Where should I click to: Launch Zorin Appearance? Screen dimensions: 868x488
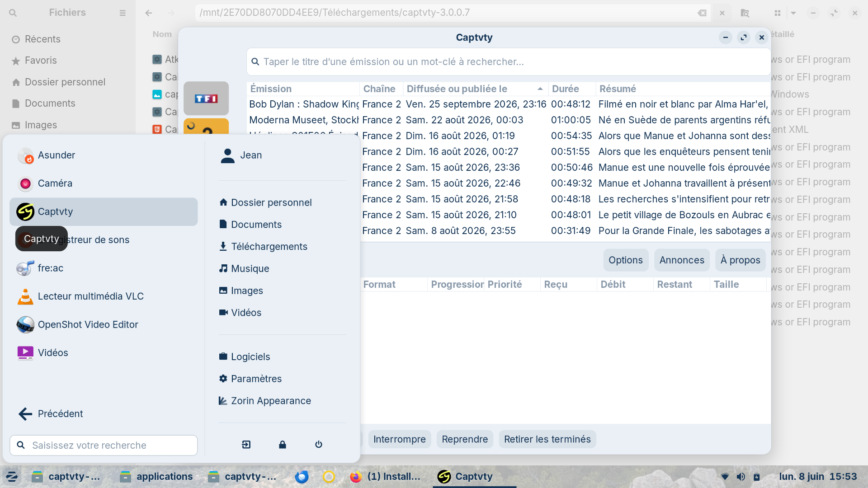point(283,401)
